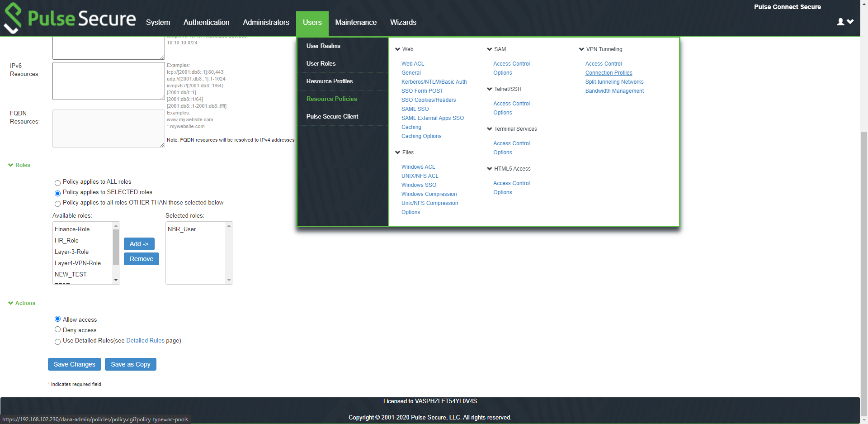Go to Resource Profiles
The width and height of the screenshot is (868, 424).
(343, 81)
